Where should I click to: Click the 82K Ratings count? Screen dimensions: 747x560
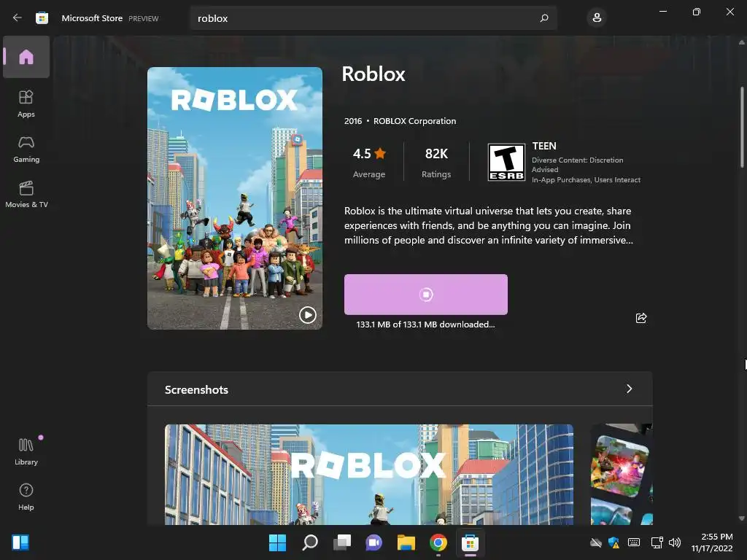(436, 163)
